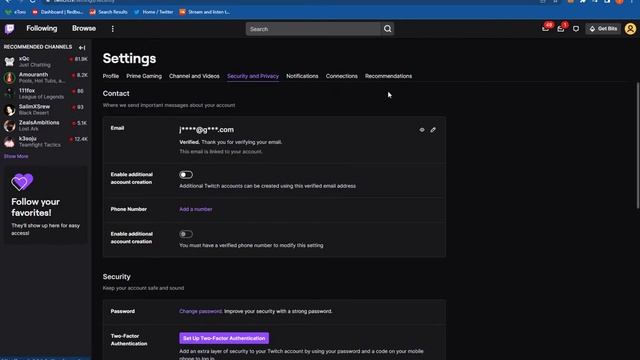Click Add a number link
The height and width of the screenshot is (360, 640).
(x=196, y=209)
